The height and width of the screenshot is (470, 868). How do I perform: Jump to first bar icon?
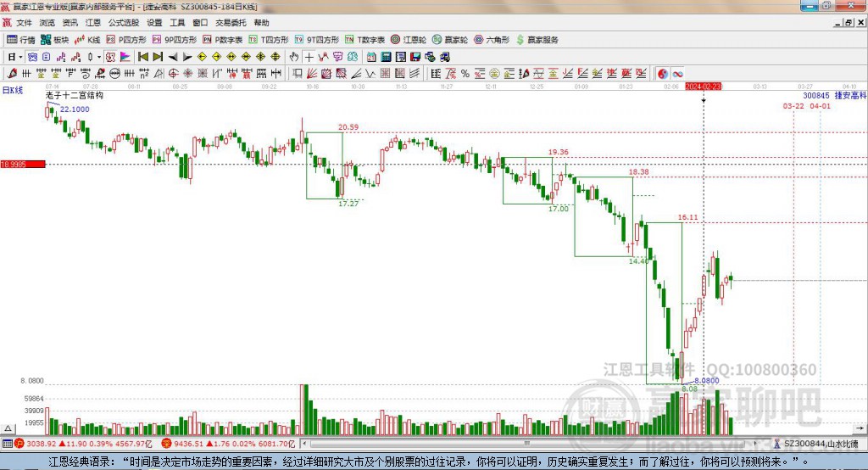(x=142, y=57)
